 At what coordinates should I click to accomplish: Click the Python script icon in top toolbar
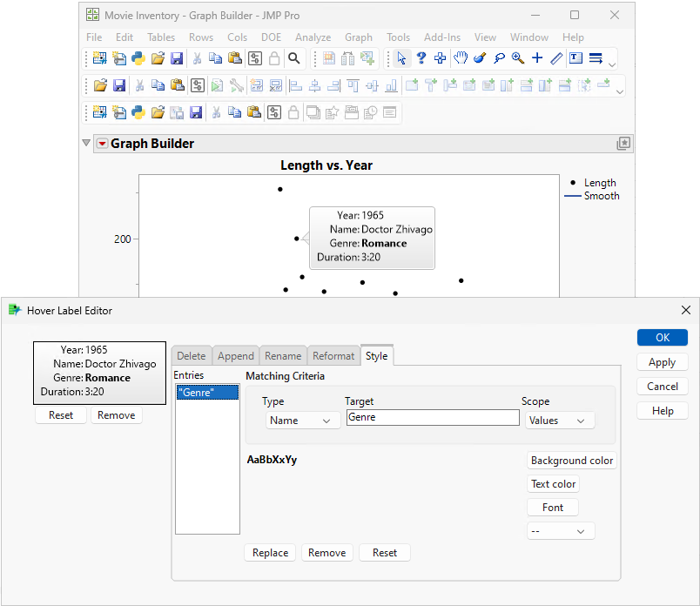(x=138, y=58)
